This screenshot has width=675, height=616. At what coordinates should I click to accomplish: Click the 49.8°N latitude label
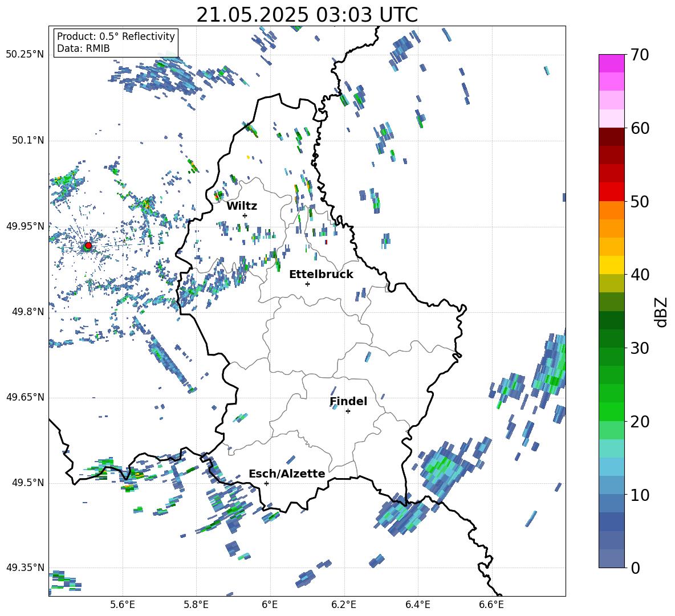pos(28,312)
